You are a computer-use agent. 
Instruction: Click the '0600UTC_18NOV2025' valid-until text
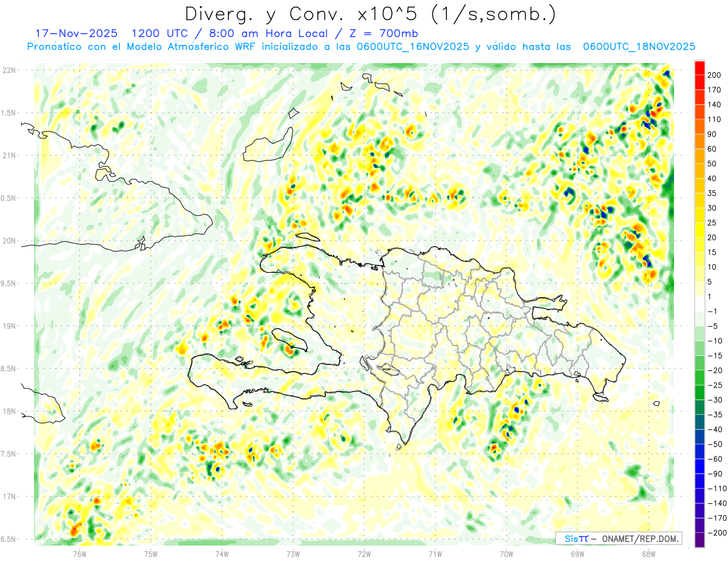(639, 47)
